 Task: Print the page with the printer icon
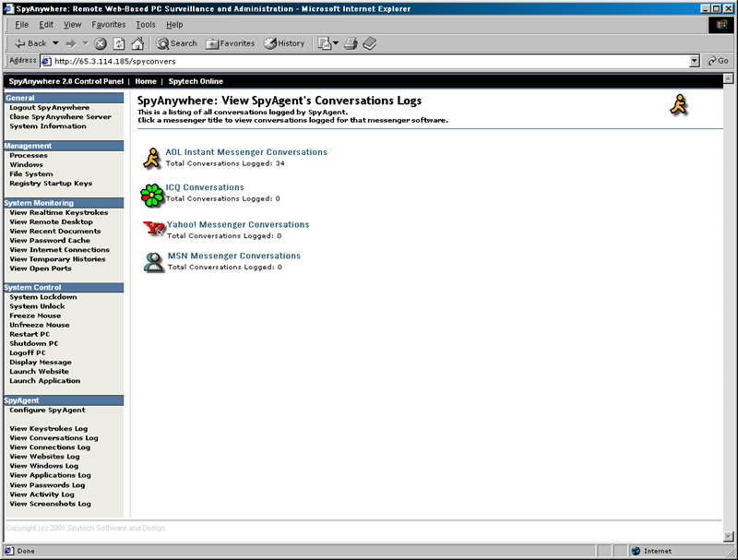click(x=351, y=43)
